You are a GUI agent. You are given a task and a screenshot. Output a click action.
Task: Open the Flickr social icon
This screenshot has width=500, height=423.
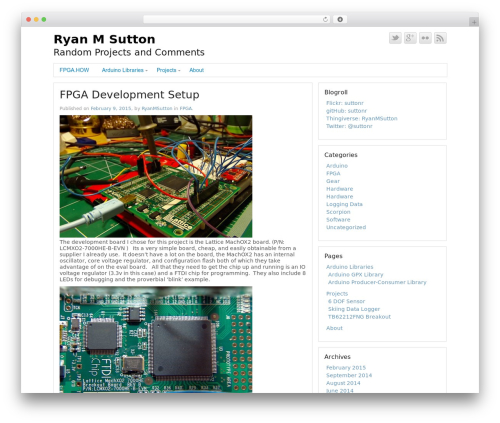click(x=425, y=38)
